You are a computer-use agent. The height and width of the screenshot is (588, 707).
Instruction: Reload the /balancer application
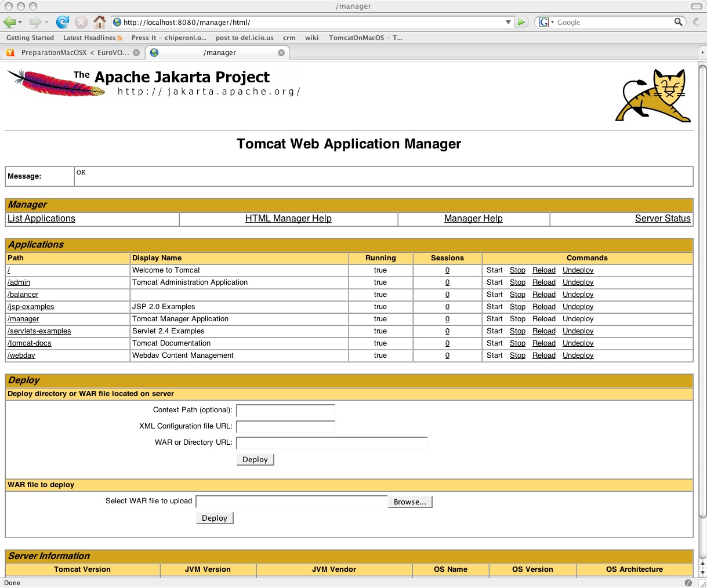point(544,295)
